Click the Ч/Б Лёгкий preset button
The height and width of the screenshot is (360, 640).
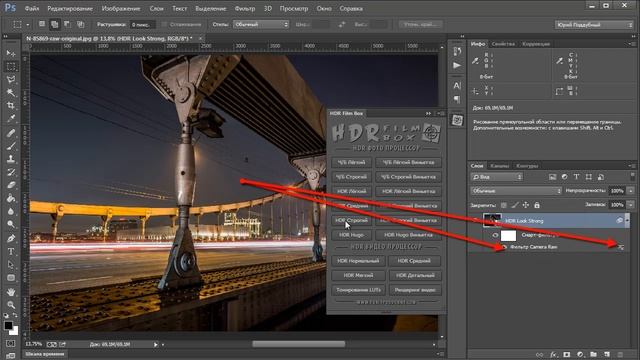click(x=351, y=162)
